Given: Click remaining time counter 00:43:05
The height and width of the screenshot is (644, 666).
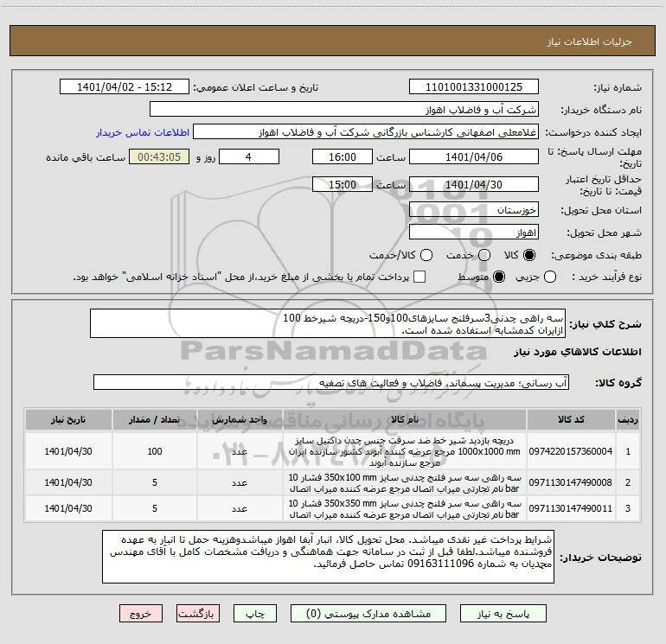Looking at the screenshot, I should click(x=159, y=156).
